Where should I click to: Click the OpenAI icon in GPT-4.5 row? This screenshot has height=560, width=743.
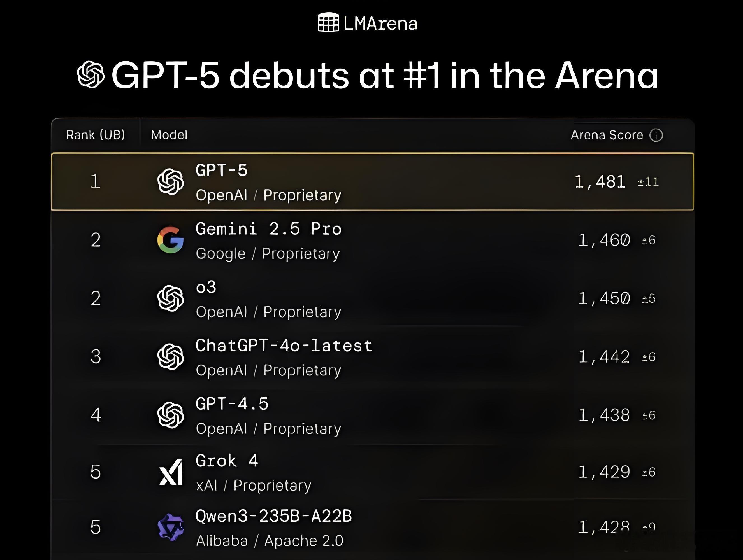coord(171,415)
